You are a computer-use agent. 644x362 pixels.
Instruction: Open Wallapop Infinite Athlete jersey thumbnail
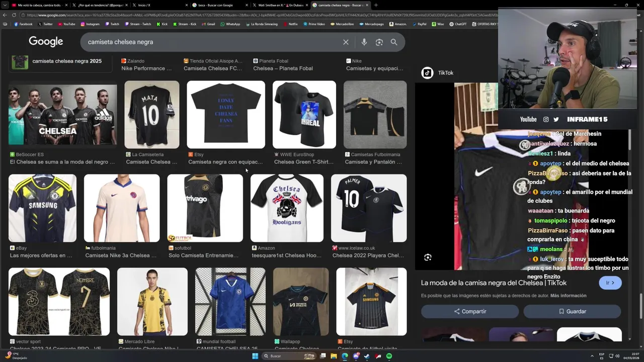pyautogui.click(x=301, y=302)
